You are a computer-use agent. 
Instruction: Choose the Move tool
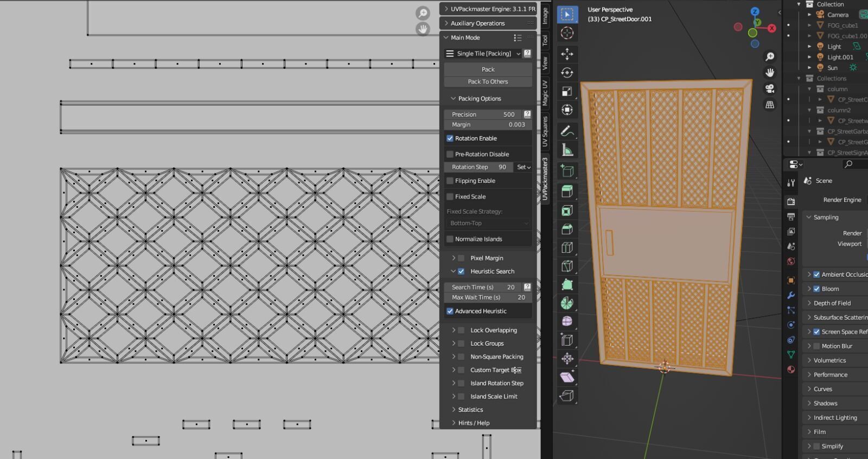[x=567, y=54]
